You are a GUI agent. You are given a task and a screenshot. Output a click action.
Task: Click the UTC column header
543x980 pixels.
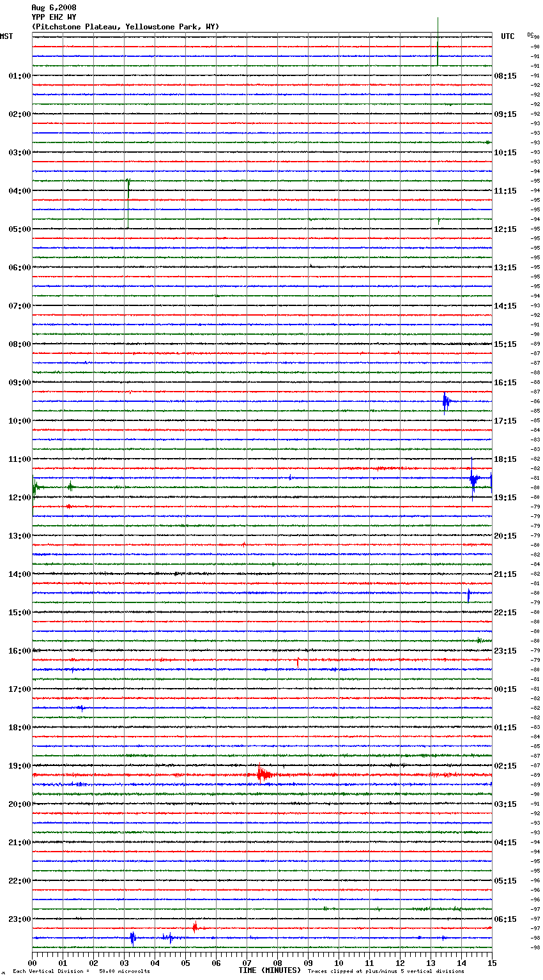point(508,36)
